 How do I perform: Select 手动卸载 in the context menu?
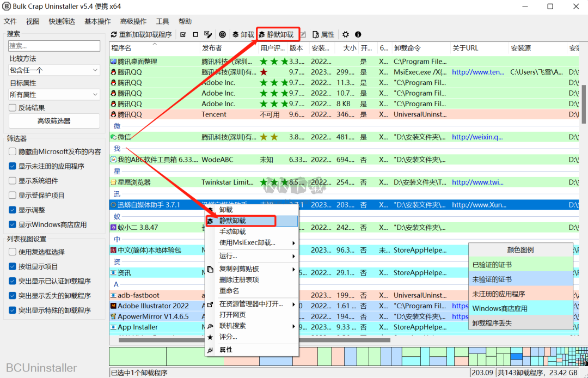tap(232, 231)
